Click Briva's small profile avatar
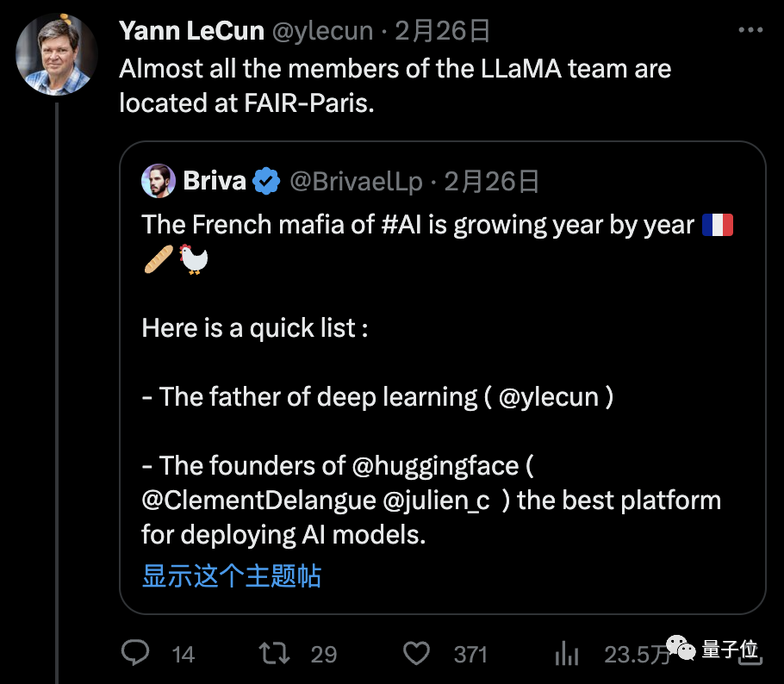Image resolution: width=784 pixels, height=684 pixels. [x=159, y=181]
